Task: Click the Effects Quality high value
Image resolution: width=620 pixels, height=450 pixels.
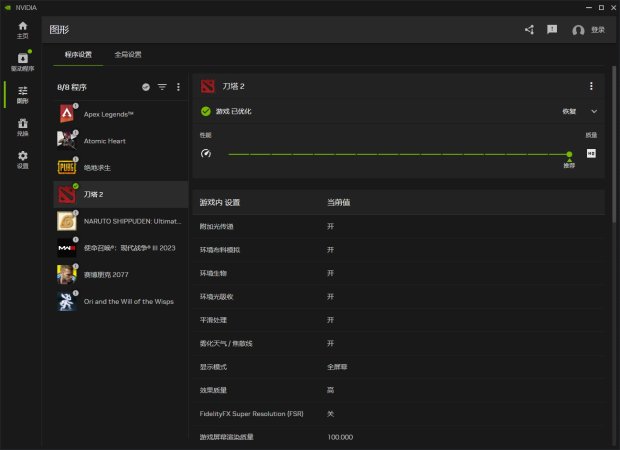Action: pos(331,390)
